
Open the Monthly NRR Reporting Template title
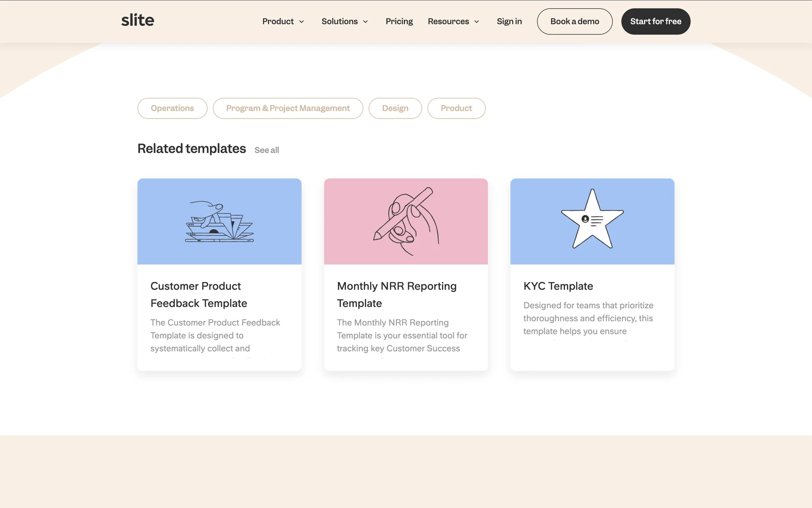point(396,295)
